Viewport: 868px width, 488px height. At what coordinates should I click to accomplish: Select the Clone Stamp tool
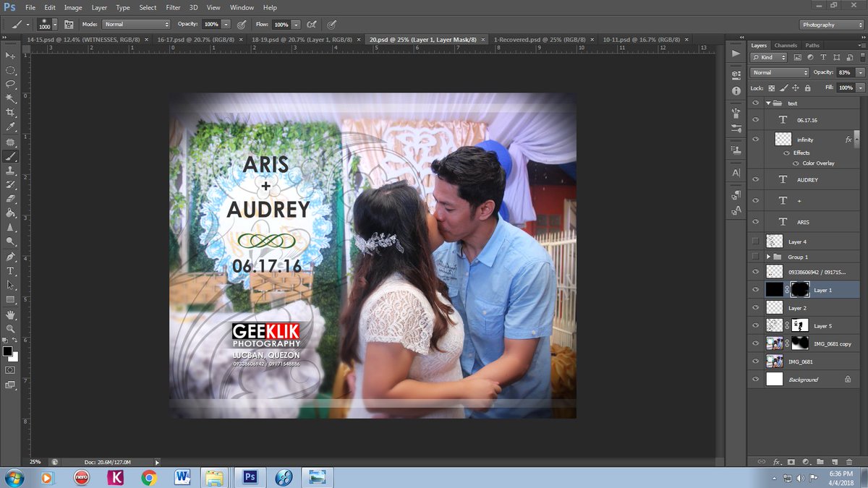10,171
